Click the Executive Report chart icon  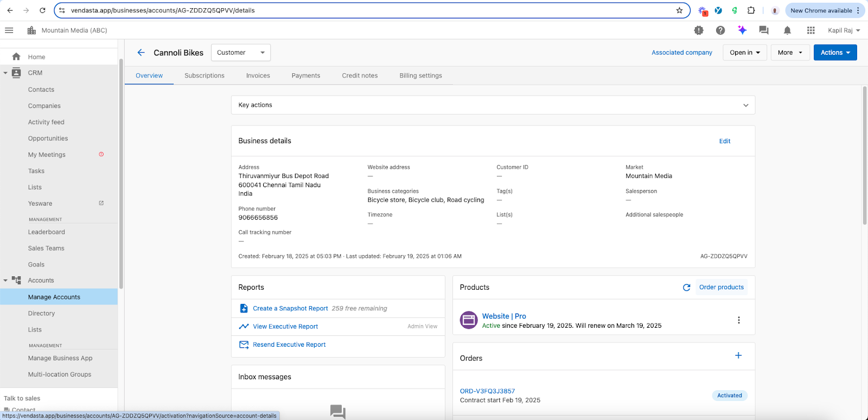[244, 326]
